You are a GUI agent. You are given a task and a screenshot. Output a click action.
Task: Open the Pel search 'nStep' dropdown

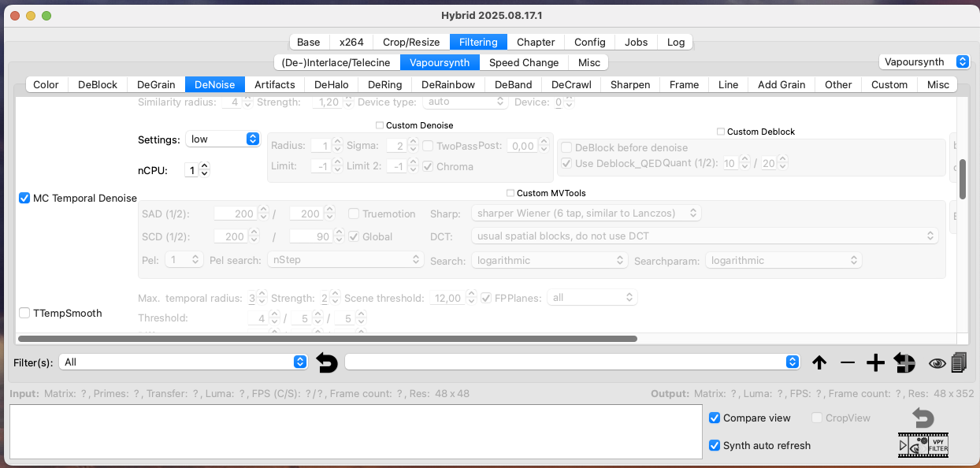tap(346, 259)
